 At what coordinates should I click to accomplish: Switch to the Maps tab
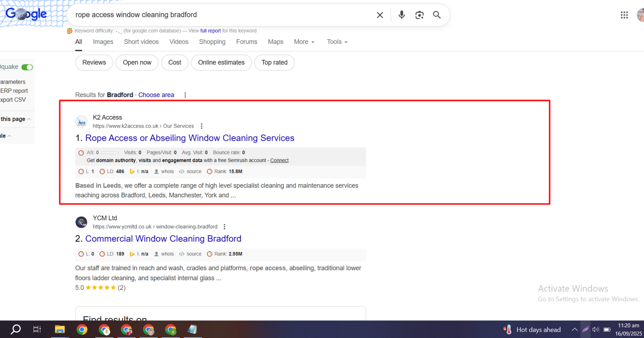pos(275,42)
